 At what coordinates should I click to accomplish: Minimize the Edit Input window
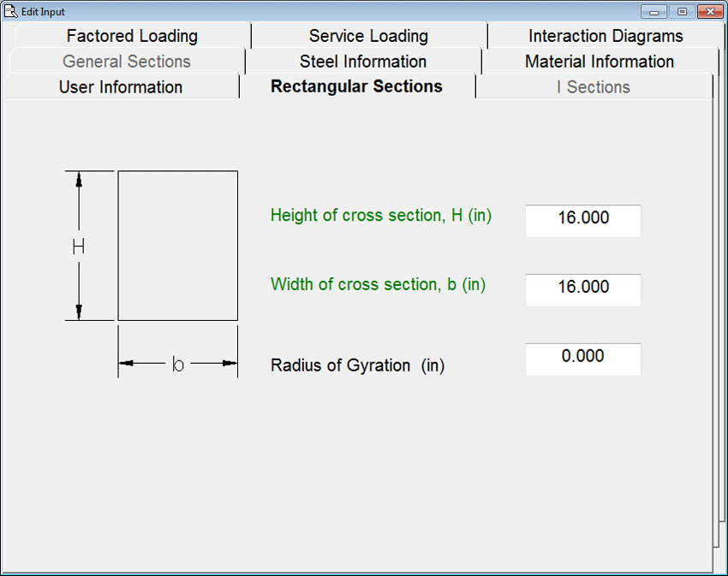click(x=654, y=12)
